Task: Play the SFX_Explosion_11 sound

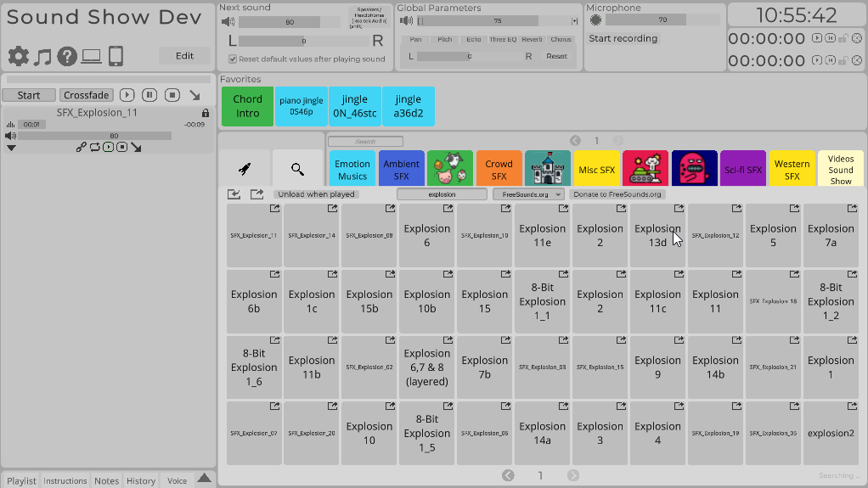Action: coord(109,147)
